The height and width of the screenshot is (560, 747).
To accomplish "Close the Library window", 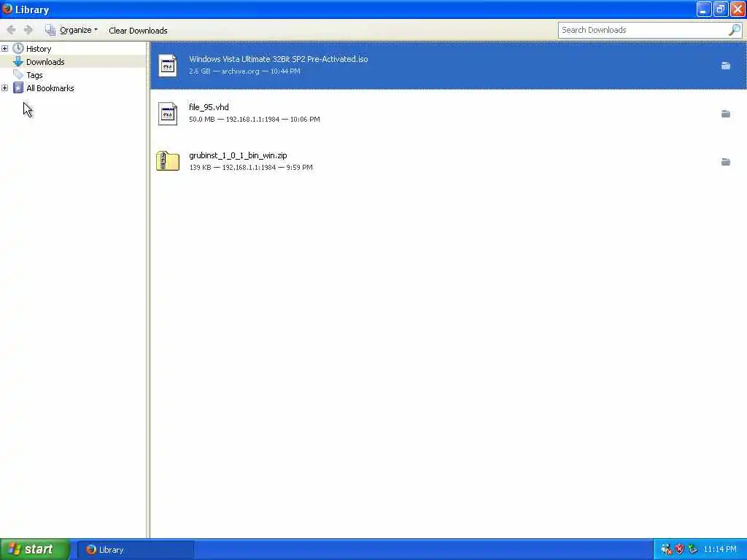I will (x=738, y=9).
